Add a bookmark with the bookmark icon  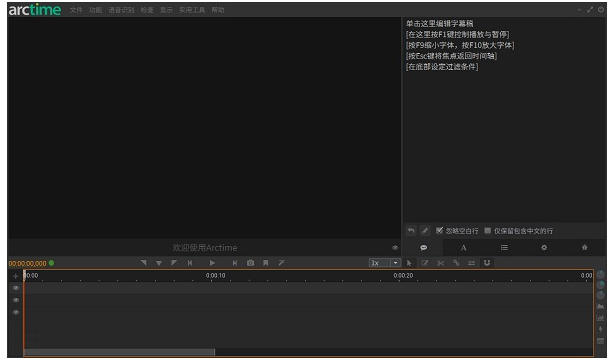(266, 263)
